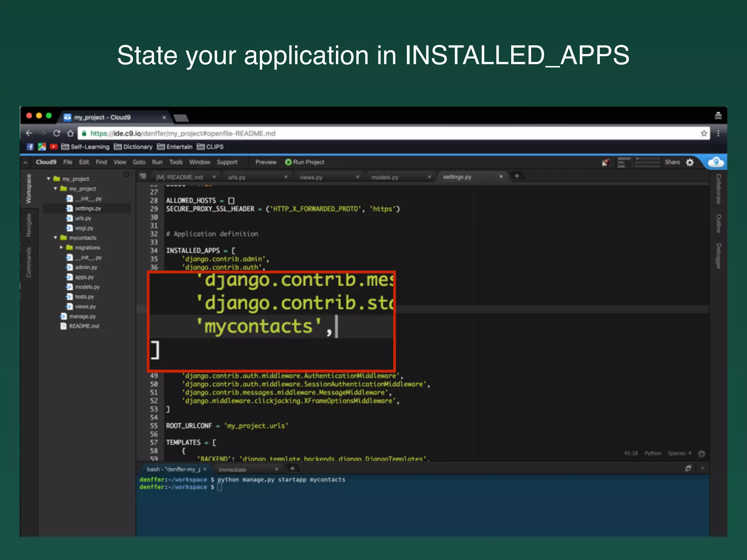Toggle the Debugger side panel

click(718, 256)
